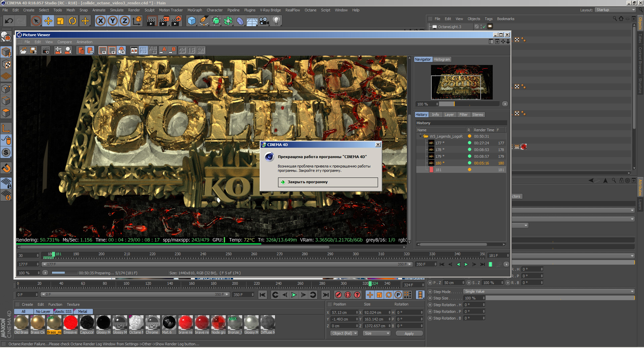Select the red Emissive material swatch

70,325
